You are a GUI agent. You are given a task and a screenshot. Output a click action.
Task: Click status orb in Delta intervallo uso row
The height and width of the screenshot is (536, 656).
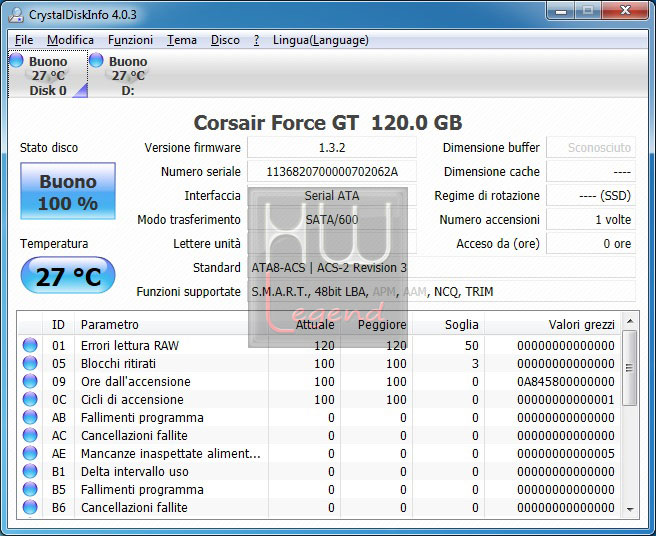(x=30, y=471)
